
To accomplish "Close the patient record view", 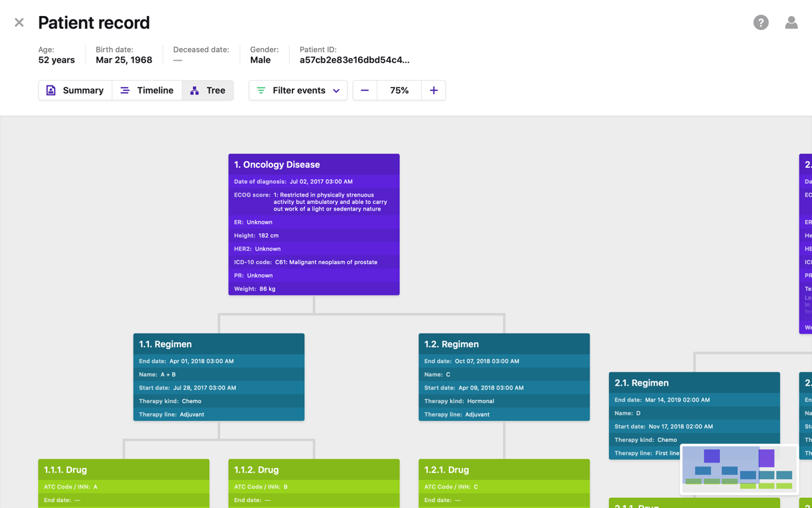I will (19, 23).
